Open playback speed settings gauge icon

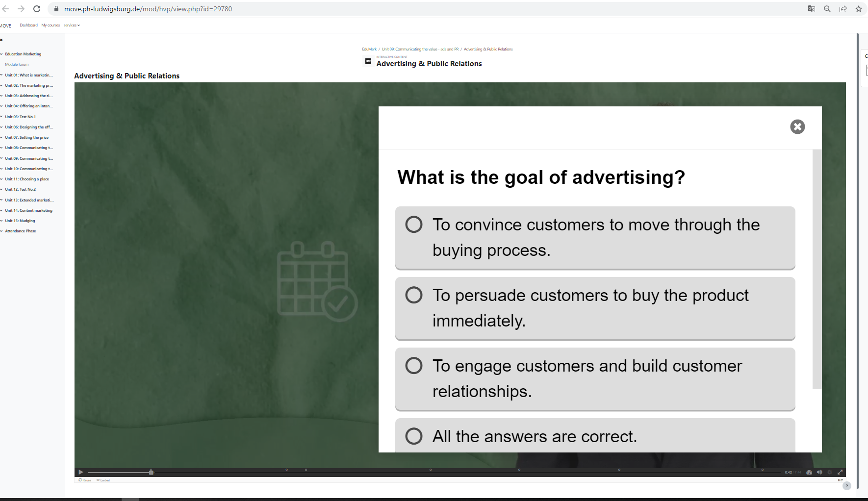(809, 473)
